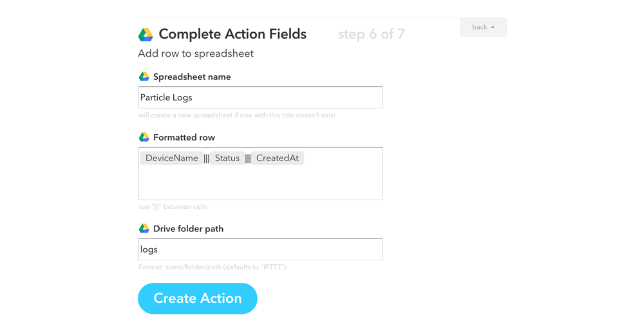Expand the back dropdown button

click(x=483, y=27)
